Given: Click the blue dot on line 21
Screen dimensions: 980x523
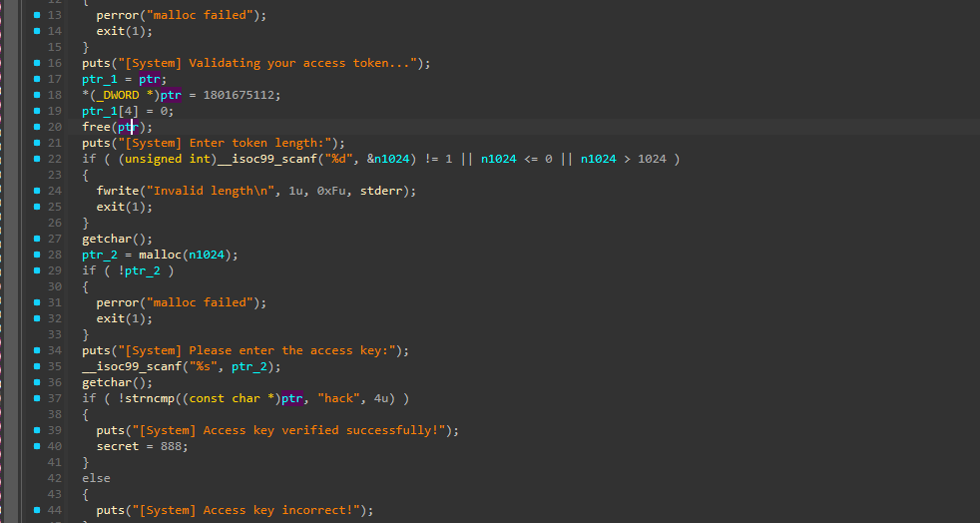Looking at the screenshot, I should pos(38,143).
